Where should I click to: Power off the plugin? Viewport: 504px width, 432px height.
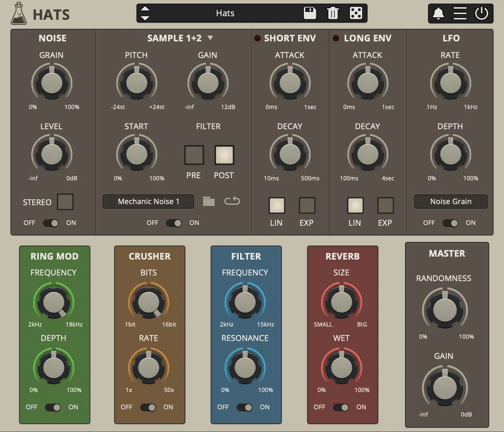(482, 13)
